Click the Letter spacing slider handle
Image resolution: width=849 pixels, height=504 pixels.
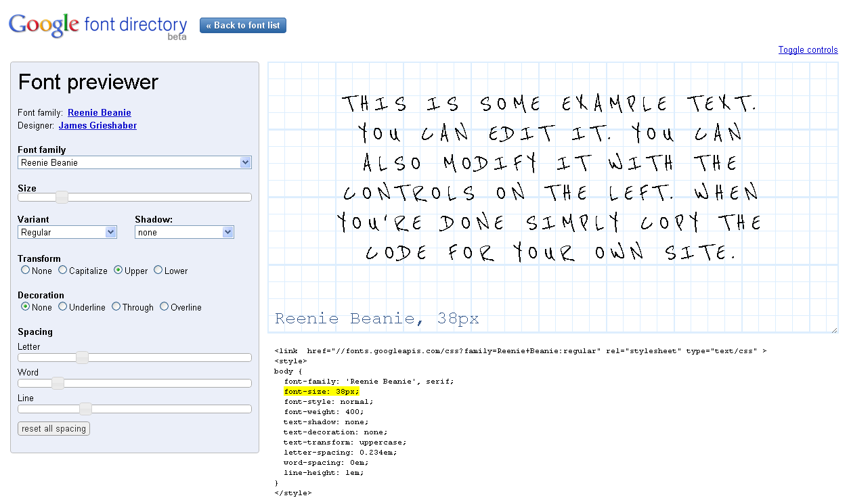click(x=82, y=357)
